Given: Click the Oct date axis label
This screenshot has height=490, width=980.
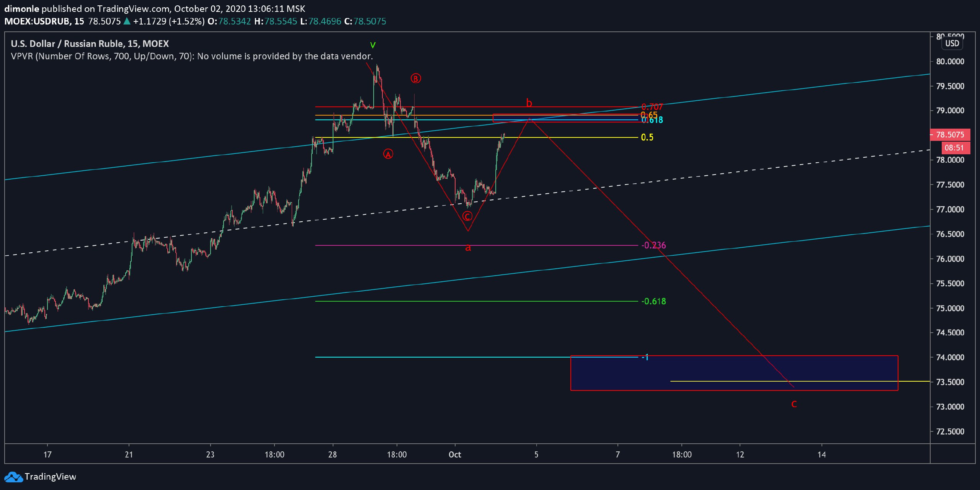Looking at the screenshot, I should click(455, 454).
